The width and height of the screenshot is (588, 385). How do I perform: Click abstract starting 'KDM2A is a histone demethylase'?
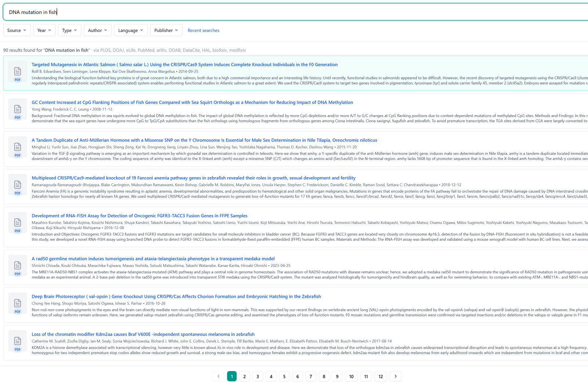[310, 350]
